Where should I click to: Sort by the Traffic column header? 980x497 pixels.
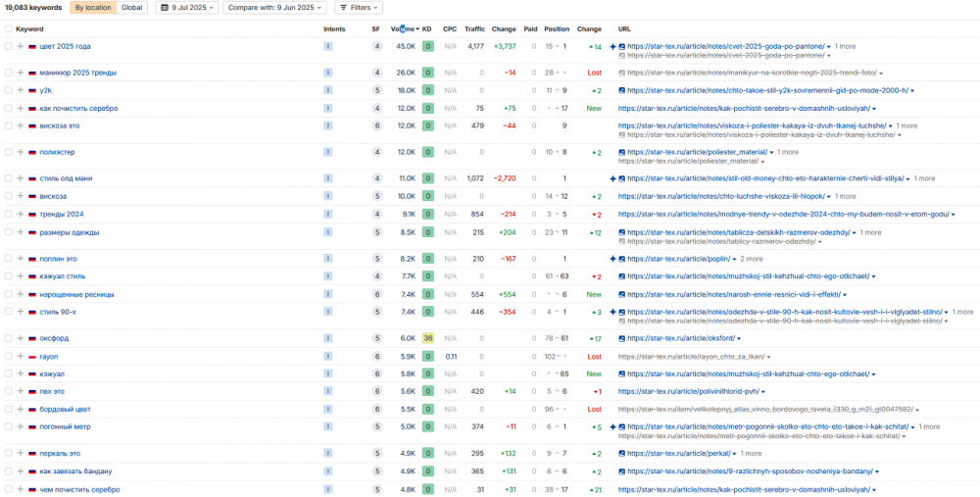pos(474,28)
